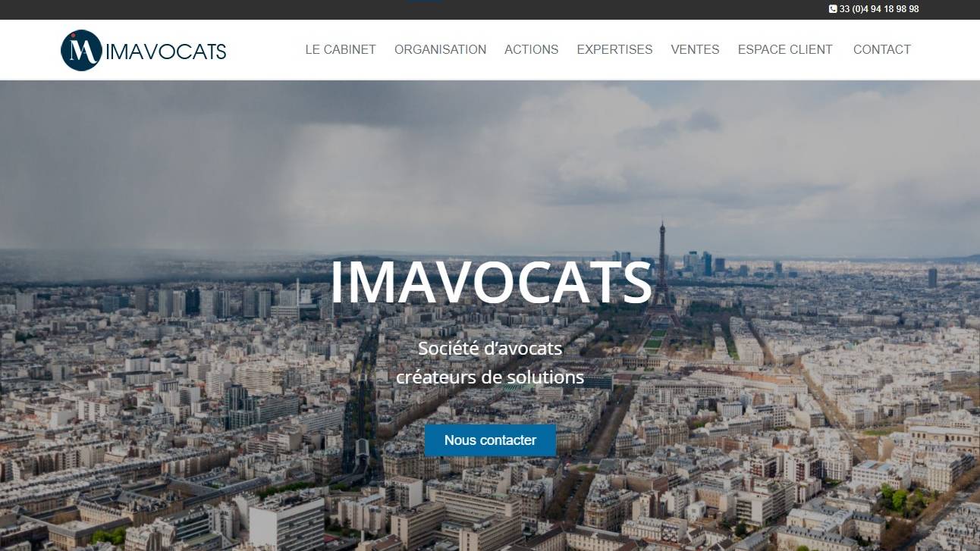The image size is (980, 551).
Task: Open the VENTES section
Action: pyautogui.click(x=695, y=49)
